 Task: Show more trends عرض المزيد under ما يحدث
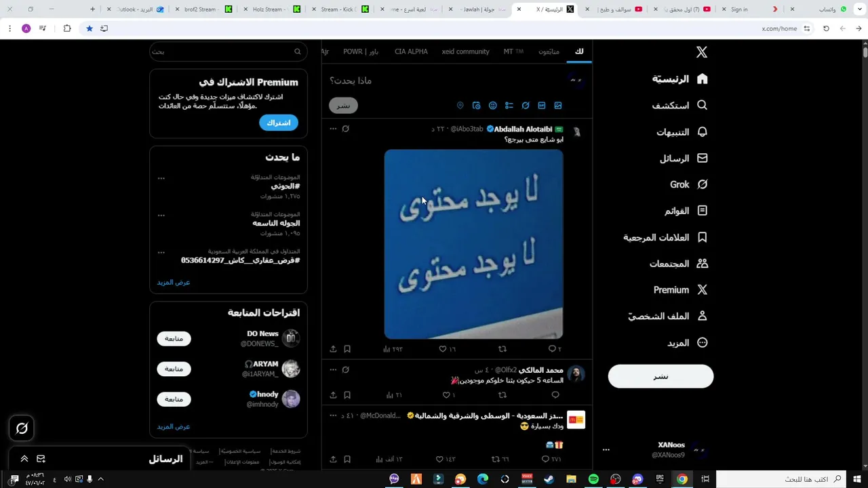point(174,282)
